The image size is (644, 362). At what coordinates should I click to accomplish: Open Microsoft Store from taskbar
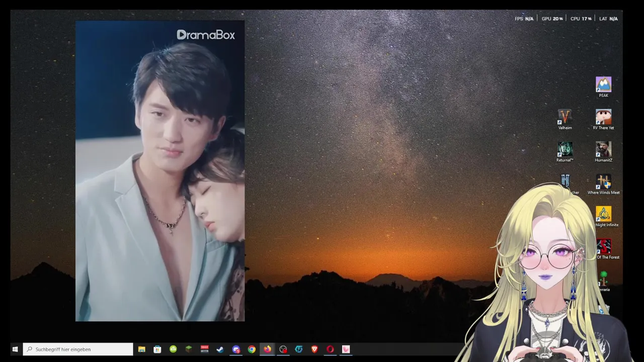point(157,349)
